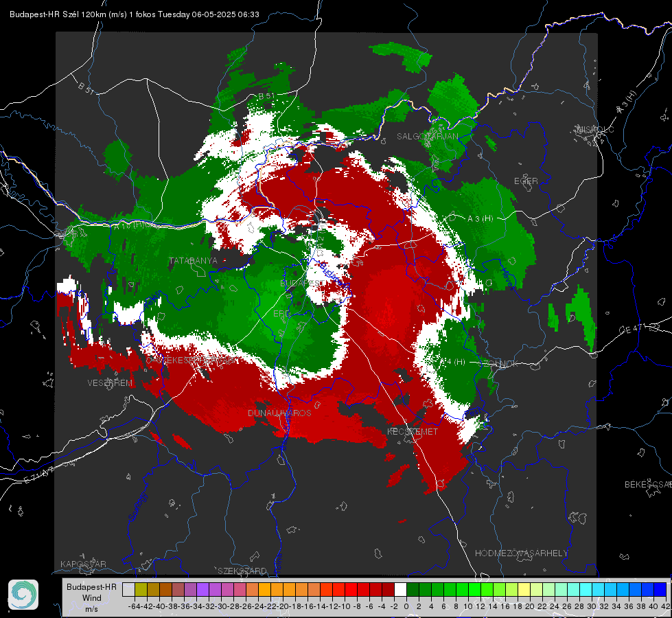Click the Budapest-HR Wind m/s legend label
Screen dimensions: 672x618
92,598
